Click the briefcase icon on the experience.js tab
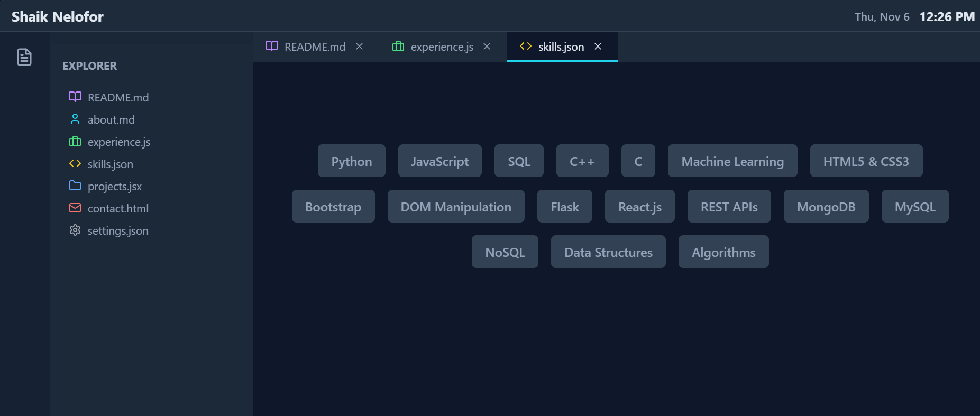The image size is (980, 416). (x=398, y=46)
